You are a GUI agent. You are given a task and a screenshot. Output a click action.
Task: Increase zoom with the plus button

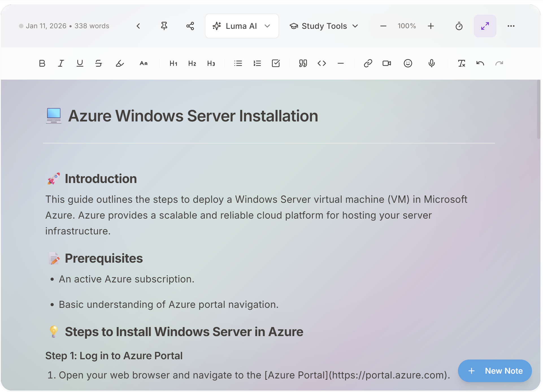[x=431, y=26]
